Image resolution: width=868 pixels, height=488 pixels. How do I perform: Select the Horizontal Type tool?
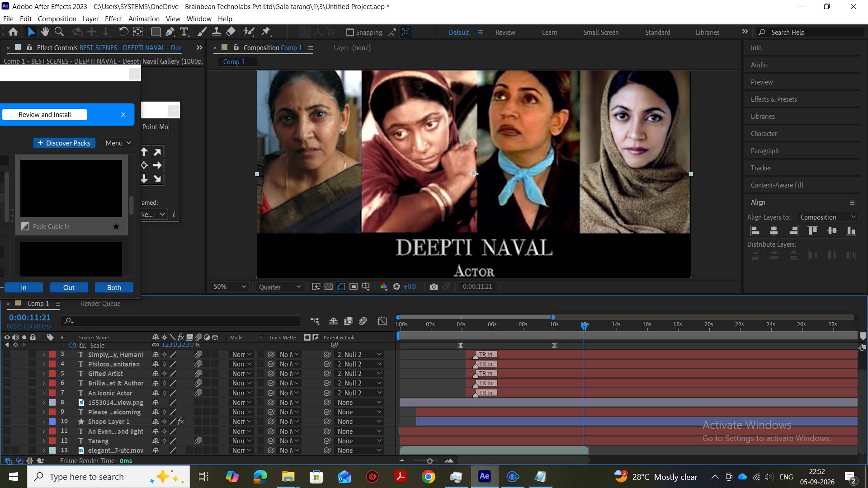pyautogui.click(x=184, y=32)
